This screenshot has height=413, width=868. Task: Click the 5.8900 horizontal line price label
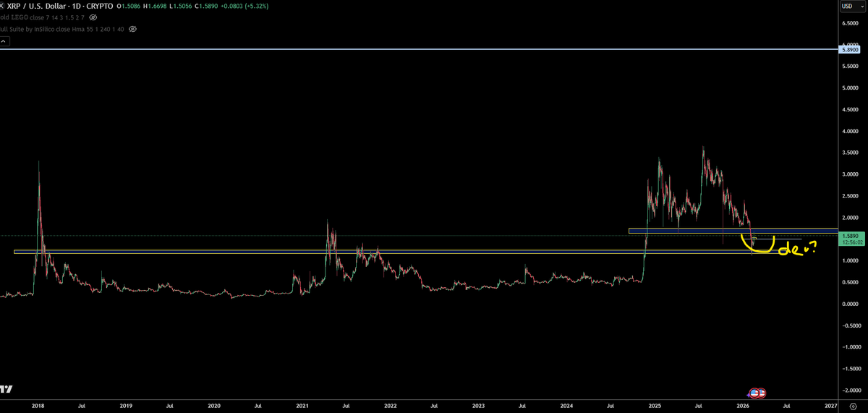point(851,49)
